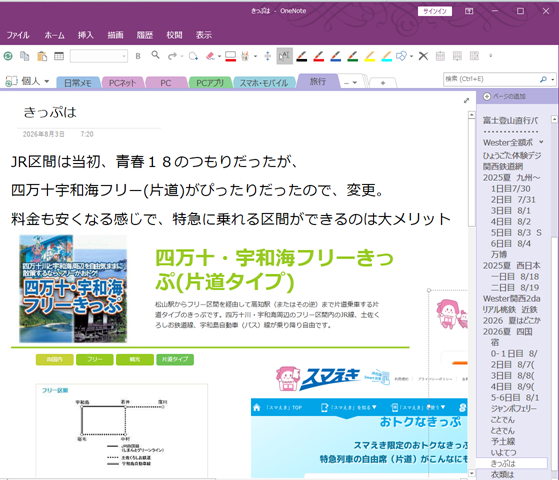
Task: Open the 表示 tab
Action: point(204,35)
